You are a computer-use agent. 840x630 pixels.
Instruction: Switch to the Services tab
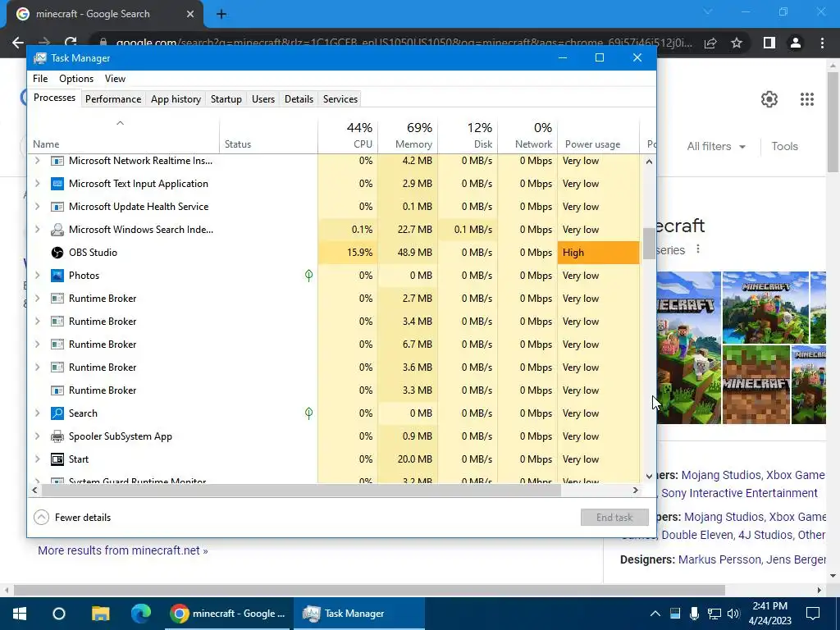340,99
